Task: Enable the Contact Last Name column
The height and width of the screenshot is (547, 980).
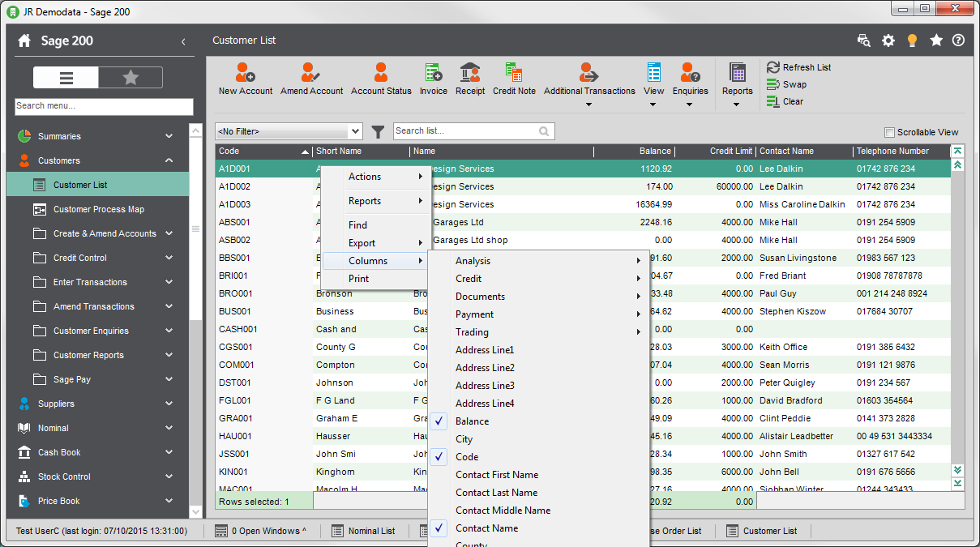Action: point(538,493)
